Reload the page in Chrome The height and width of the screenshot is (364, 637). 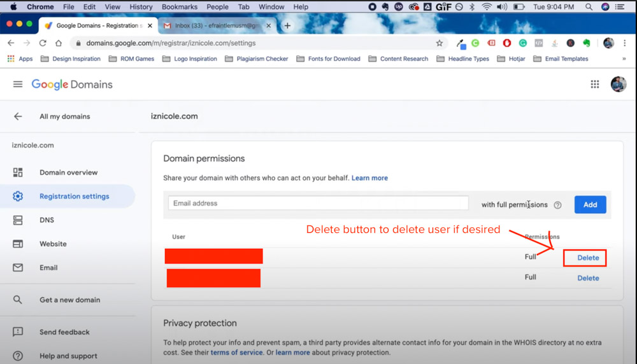tap(43, 43)
